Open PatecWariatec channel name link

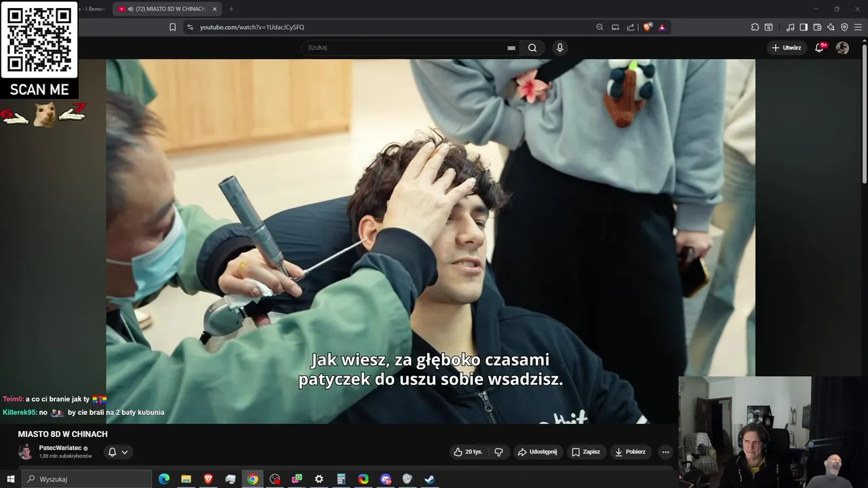60,448
